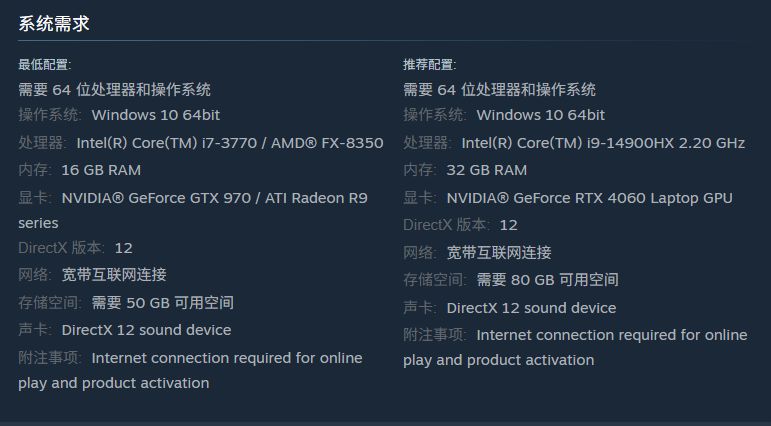Click the minimum 附注事项 note text

click(x=226, y=358)
